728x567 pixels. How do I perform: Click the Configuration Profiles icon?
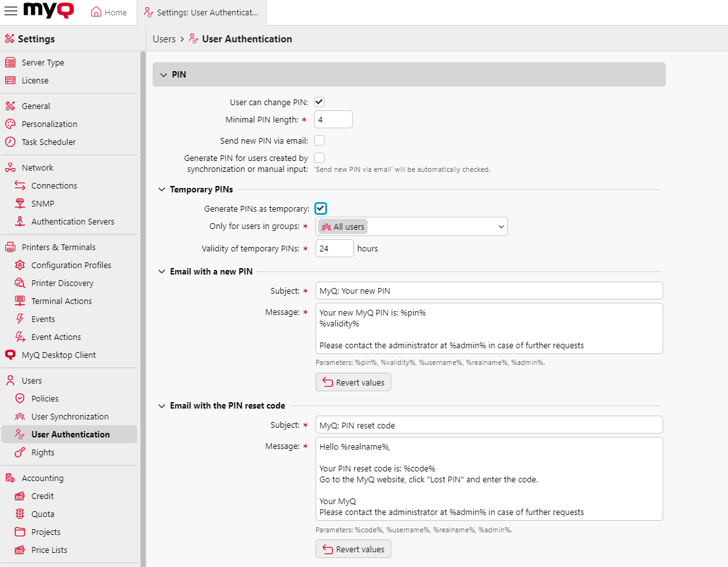coord(21,265)
